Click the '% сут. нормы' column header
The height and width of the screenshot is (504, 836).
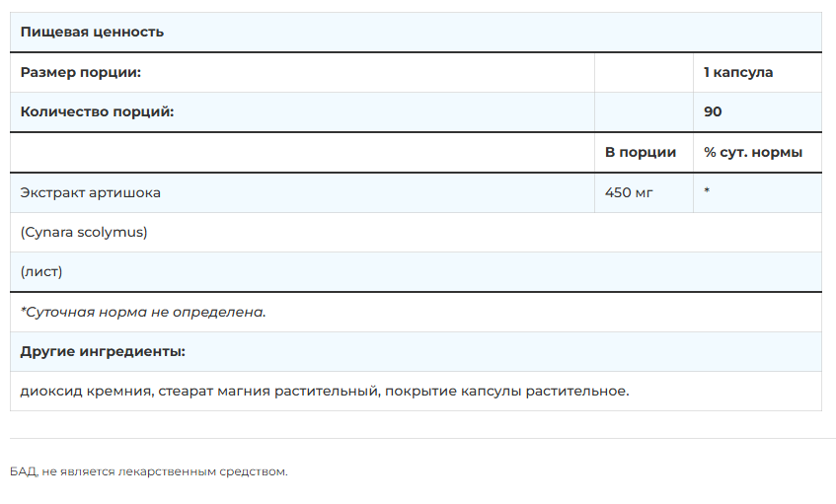pyautogui.click(x=753, y=152)
